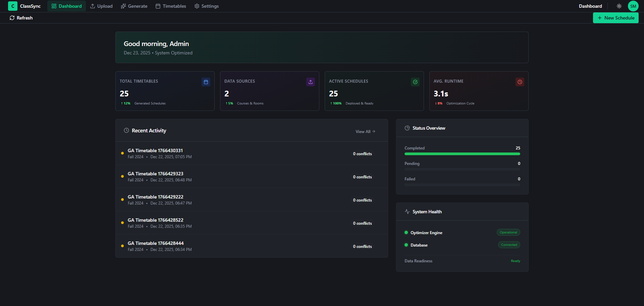The image size is (644, 306).
Task: Click the Avg. Runtime value 3.1s
Action: [x=441, y=94]
